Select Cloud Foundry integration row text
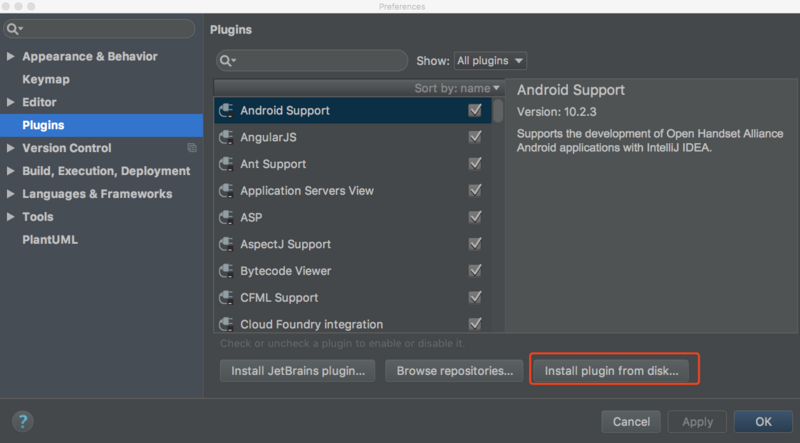 tap(312, 325)
